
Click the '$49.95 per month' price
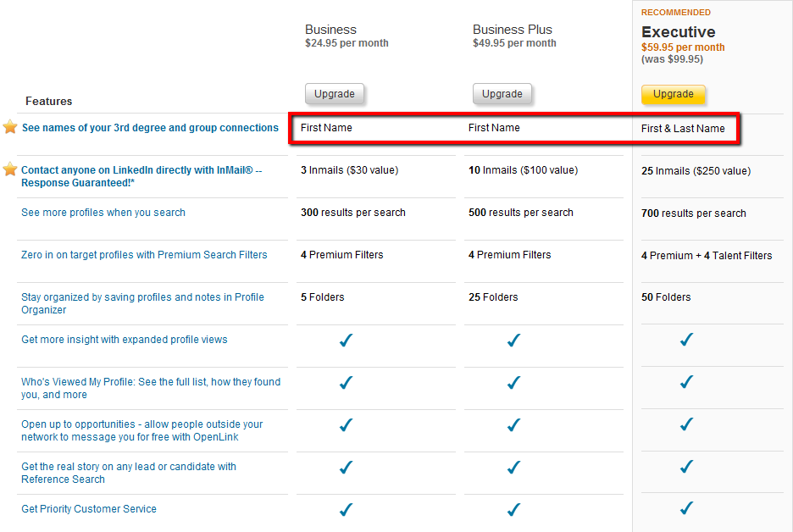click(x=514, y=43)
